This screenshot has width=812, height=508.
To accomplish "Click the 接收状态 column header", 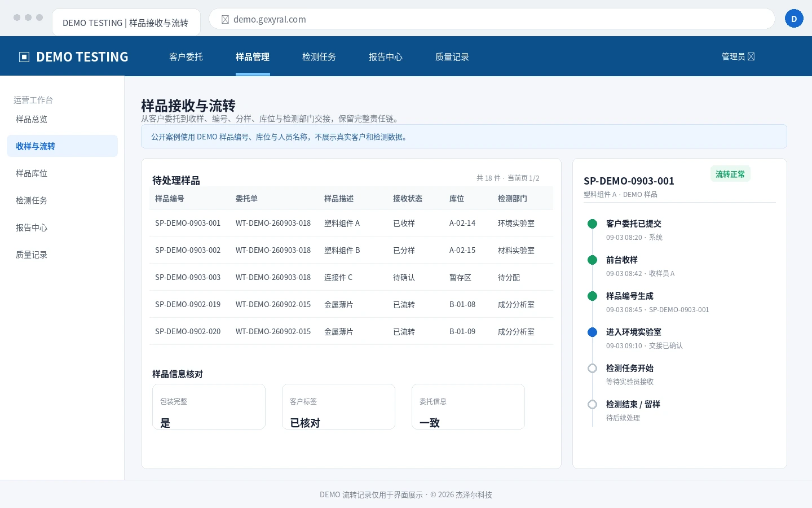I will [408, 199].
